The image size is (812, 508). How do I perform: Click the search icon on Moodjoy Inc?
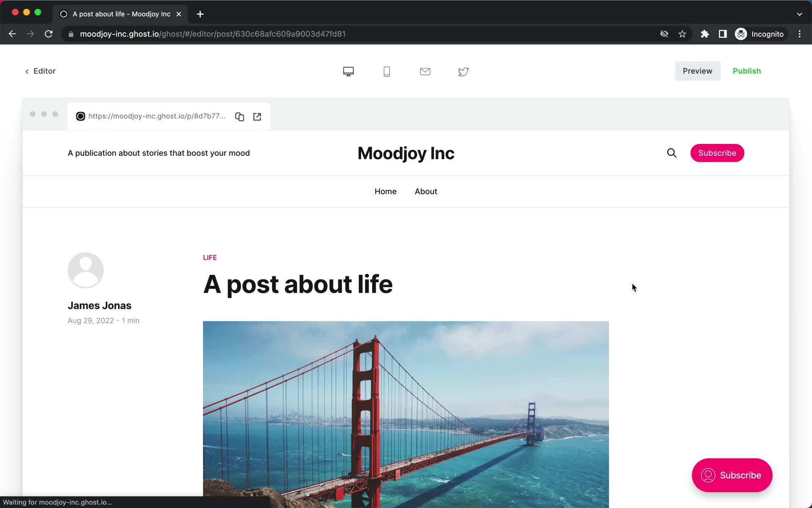tap(672, 153)
